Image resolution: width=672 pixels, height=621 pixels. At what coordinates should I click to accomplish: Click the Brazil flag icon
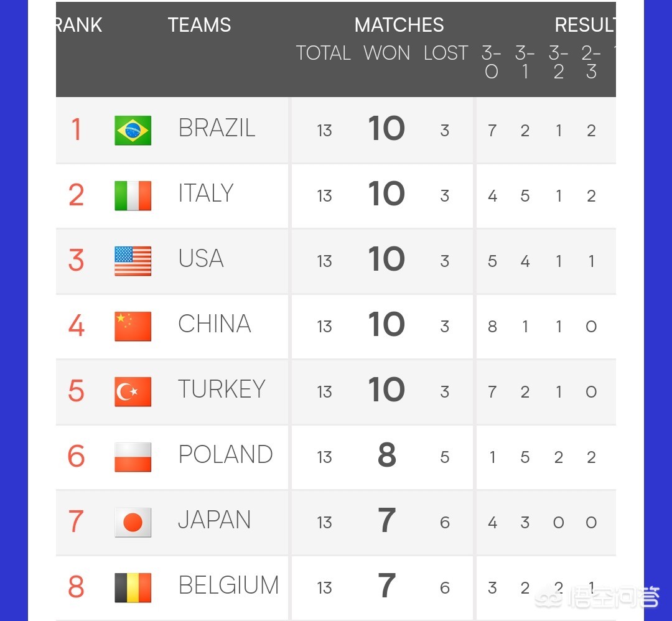(x=133, y=130)
